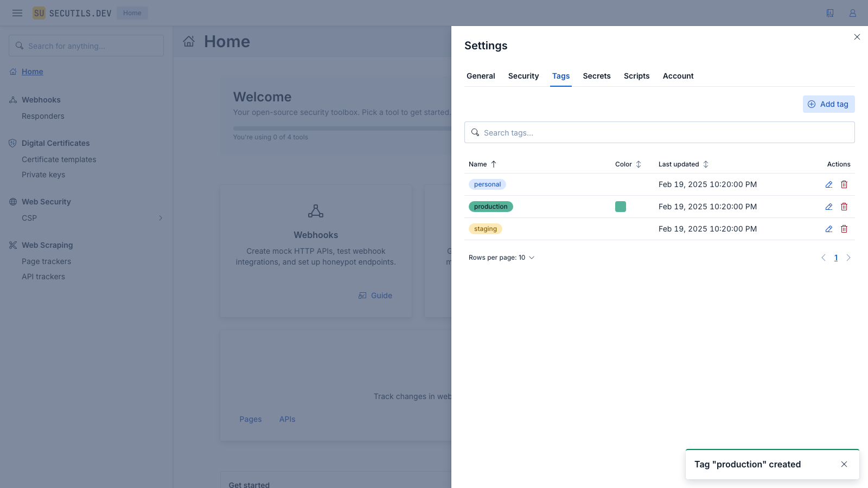Screen dimensions: 868x488
Task: Switch to the Secrets tab
Action: click(x=597, y=76)
